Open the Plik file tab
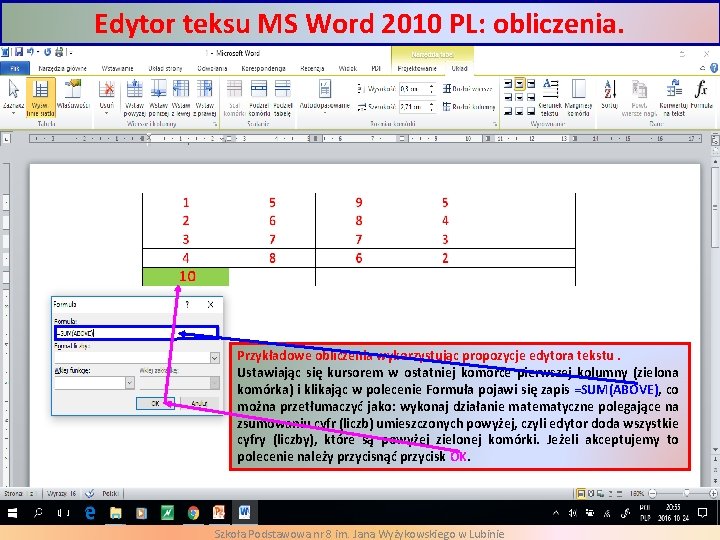The width and height of the screenshot is (720, 540). [x=15, y=68]
